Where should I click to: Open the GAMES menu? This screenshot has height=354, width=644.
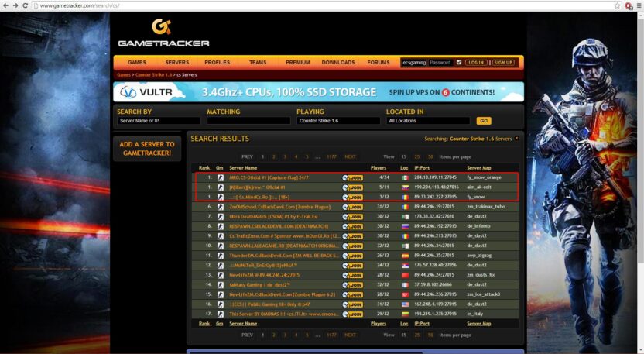(x=137, y=63)
